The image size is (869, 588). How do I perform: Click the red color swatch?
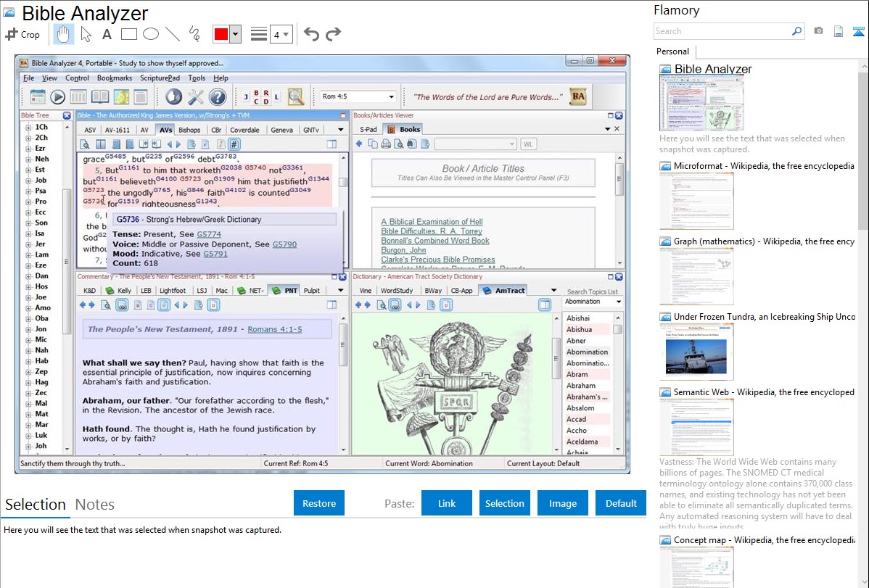(221, 34)
